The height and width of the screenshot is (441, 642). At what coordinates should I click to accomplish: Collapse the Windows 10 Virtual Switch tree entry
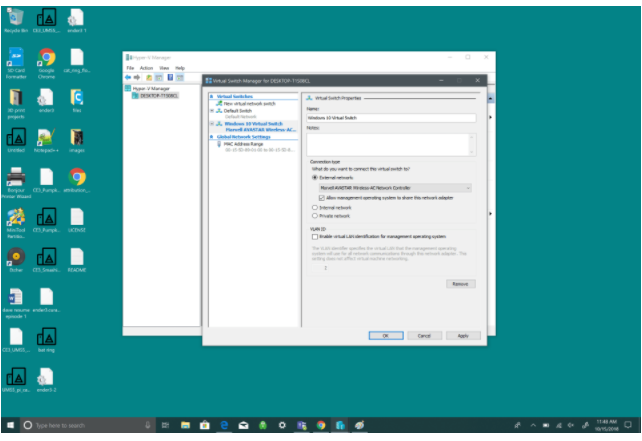point(212,124)
